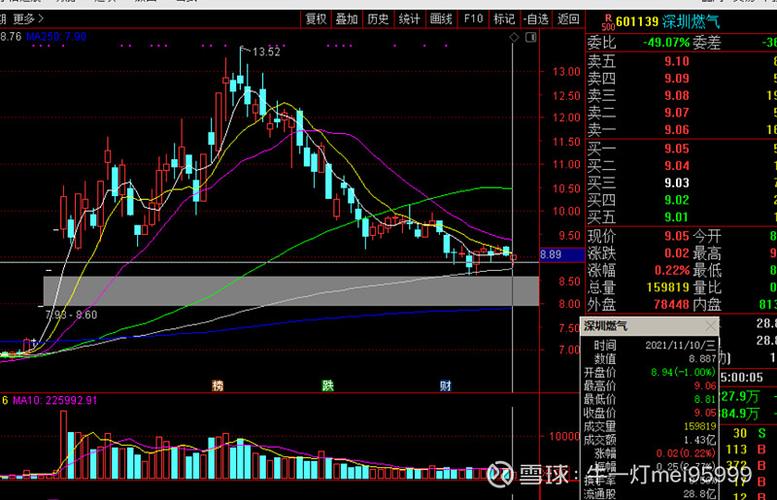777x500 pixels.
Task: Click the tooltip 开盘价 8.94(-1.00%) value
Action: (x=683, y=372)
